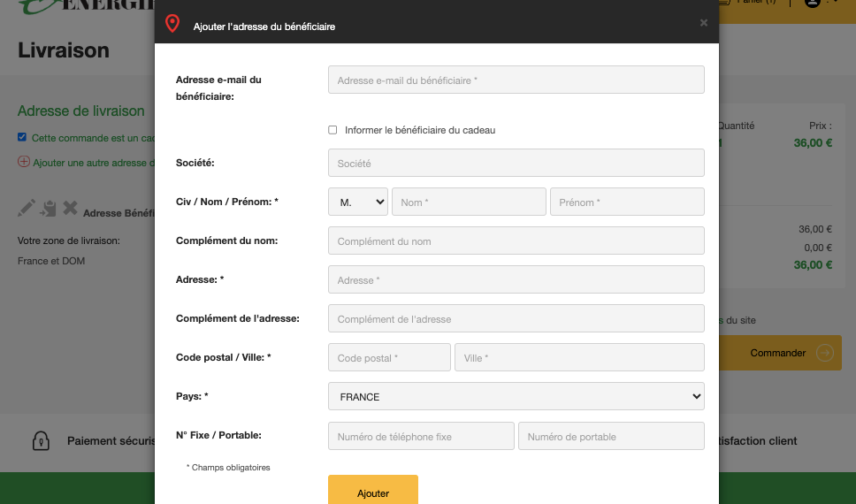856x504 pixels.
Task: Click into the Code postal field
Action: [x=389, y=357]
